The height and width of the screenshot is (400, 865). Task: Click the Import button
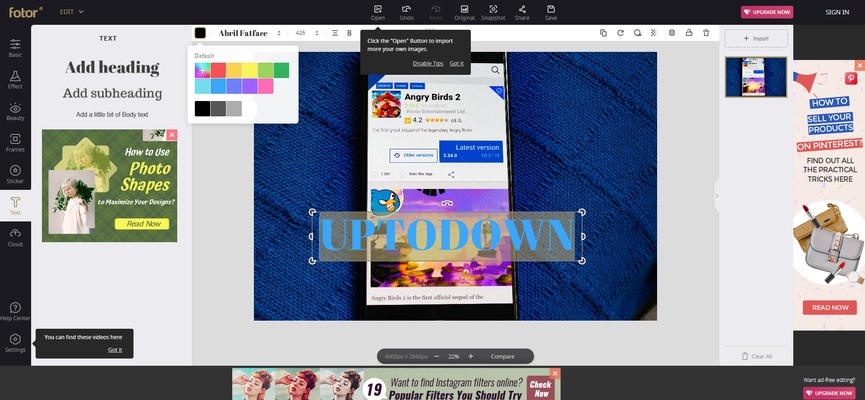click(756, 39)
